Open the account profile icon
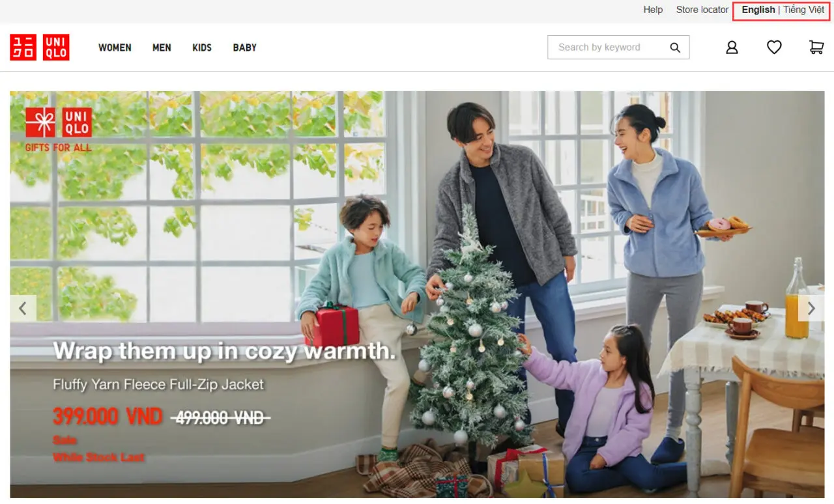The width and height of the screenshot is (834, 504). pos(732,48)
